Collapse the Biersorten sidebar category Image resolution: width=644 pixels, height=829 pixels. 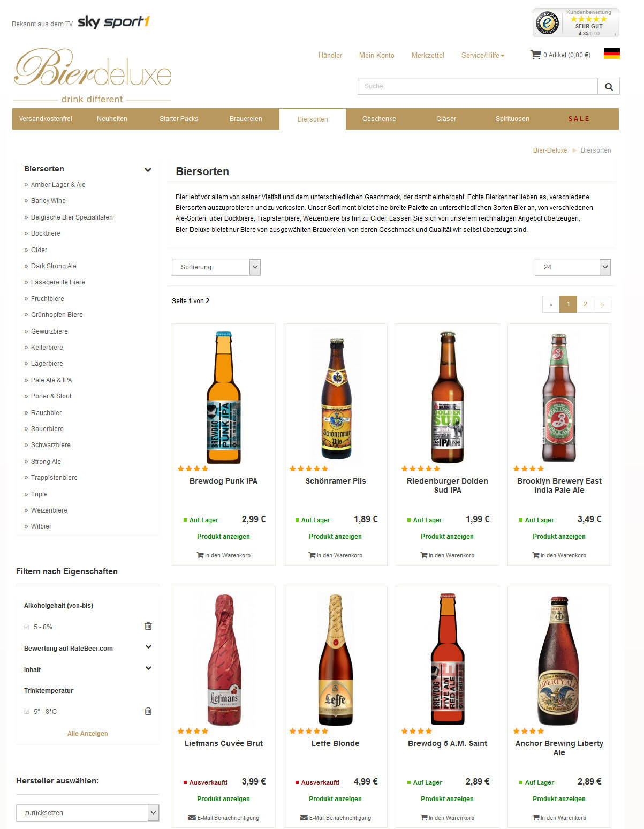point(148,170)
